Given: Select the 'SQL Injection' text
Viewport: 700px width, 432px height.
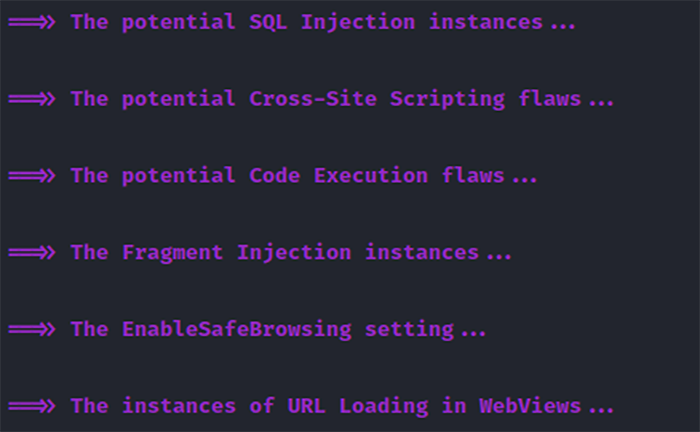Looking at the screenshot, I should (332, 23).
